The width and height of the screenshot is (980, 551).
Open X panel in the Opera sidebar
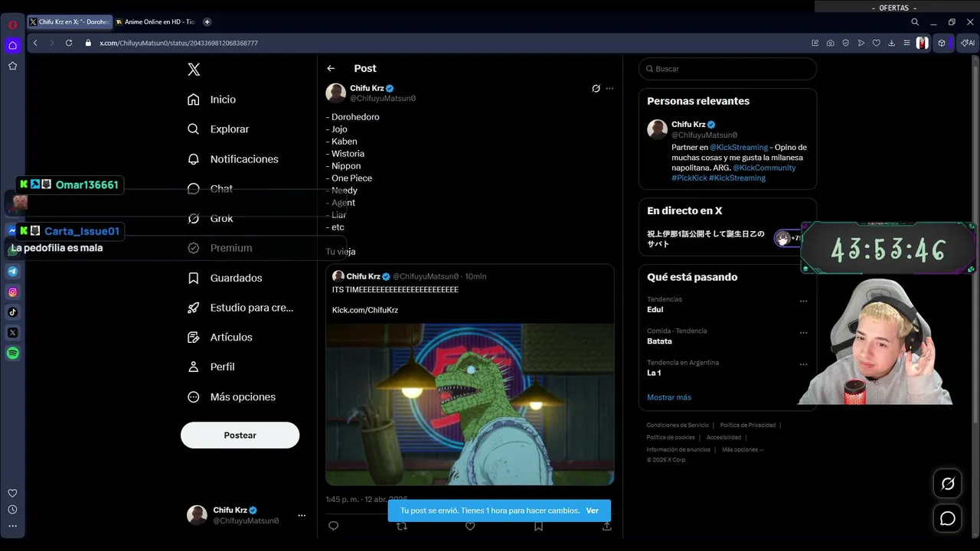coord(12,333)
